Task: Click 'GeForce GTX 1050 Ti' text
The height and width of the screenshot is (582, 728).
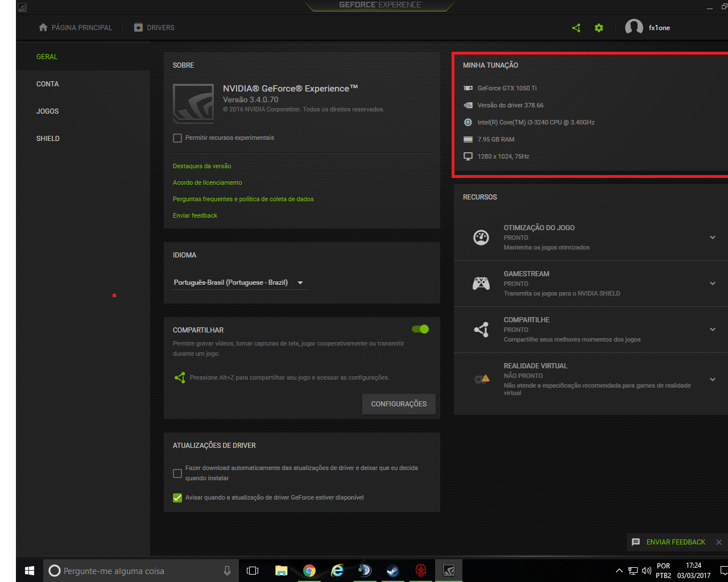Action: pos(507,88)
